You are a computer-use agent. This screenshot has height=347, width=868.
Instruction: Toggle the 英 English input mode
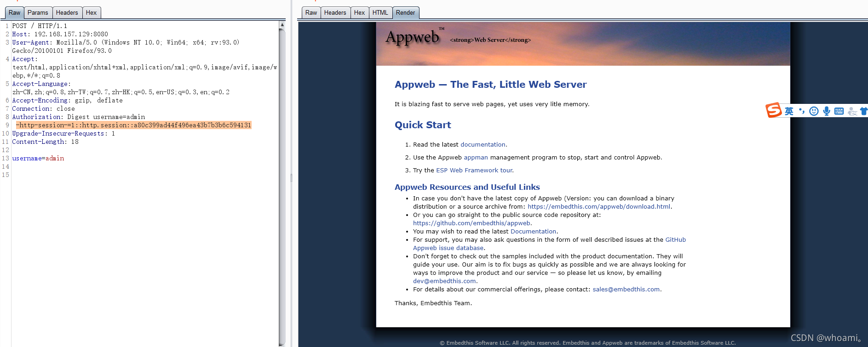[789, 111]
